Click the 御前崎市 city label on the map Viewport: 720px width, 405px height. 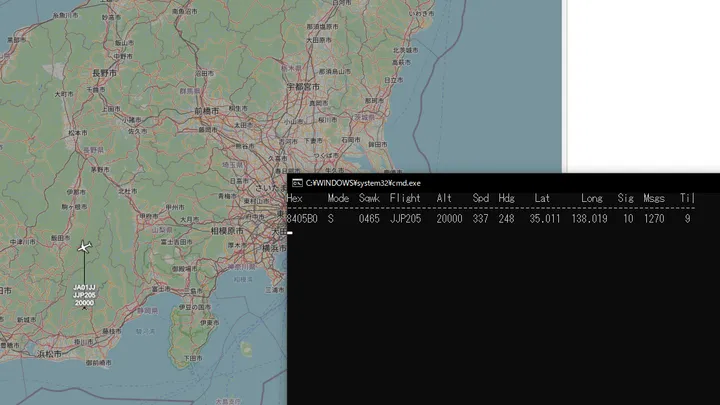coord(98,363)
